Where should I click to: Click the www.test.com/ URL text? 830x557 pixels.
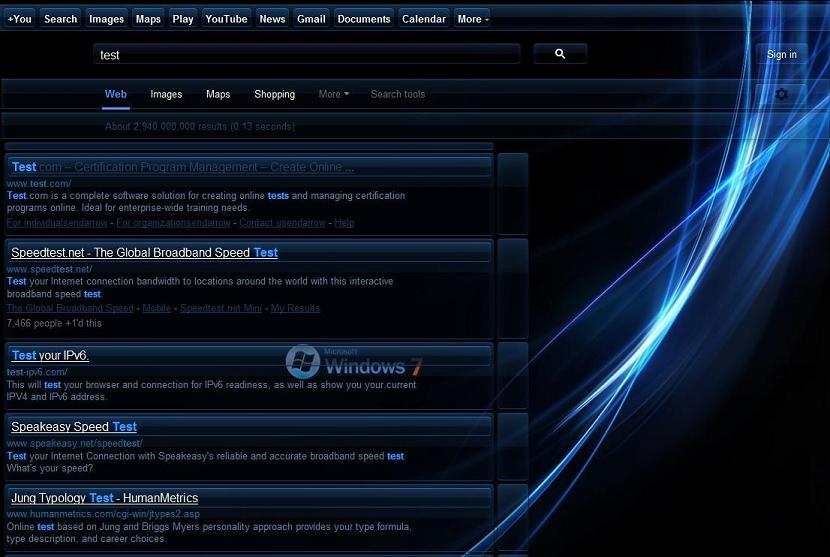(x=39, y=184)
